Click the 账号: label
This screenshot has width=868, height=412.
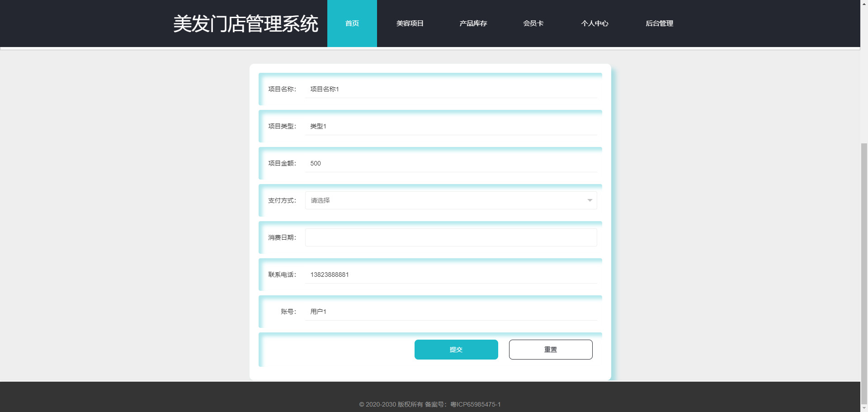pyautogui.click(x=288, y=312)
